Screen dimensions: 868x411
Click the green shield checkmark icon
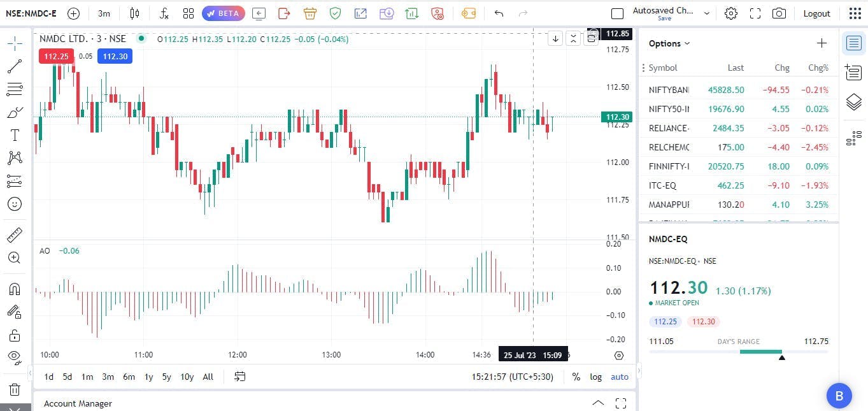335,13
